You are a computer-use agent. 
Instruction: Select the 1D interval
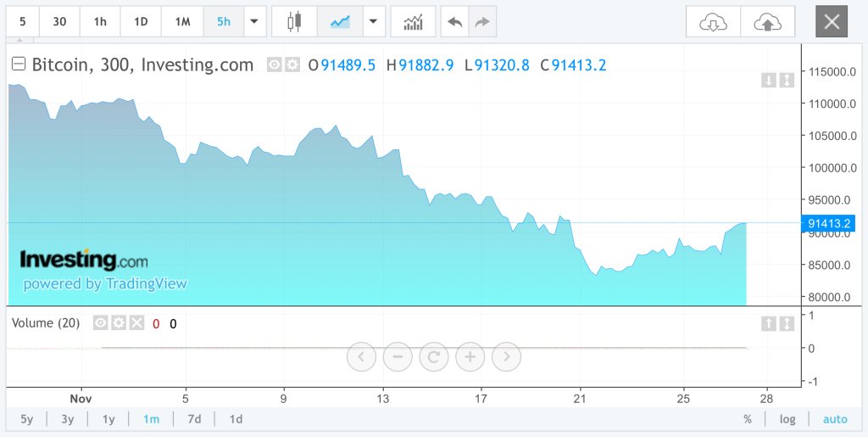(141, 21)
